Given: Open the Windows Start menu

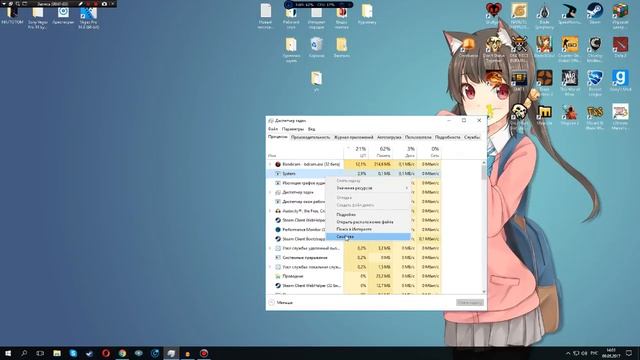Looking at the screenshot, I should click(8, 353).
